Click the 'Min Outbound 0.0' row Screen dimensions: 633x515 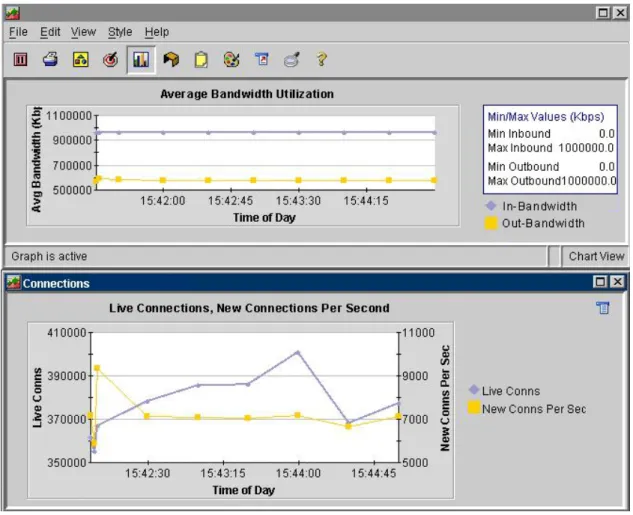(551, 166)
